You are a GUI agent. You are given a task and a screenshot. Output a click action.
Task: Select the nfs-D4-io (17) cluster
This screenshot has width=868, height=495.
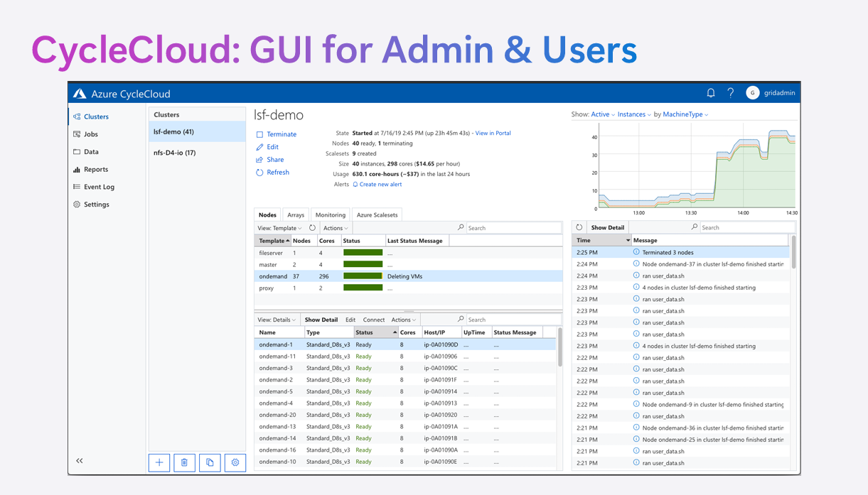tap(197, 152)
